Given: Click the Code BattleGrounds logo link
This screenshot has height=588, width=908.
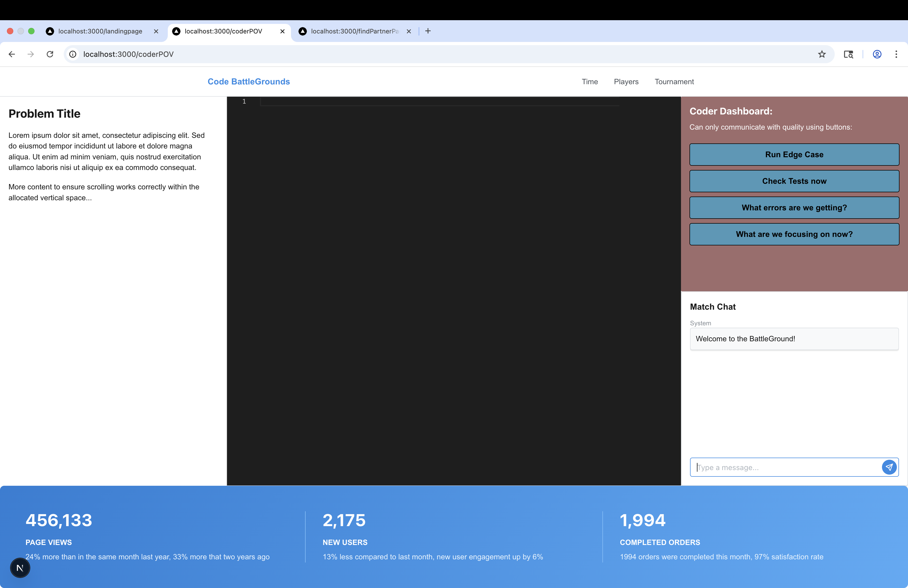Looking at the screenshot, I should (x=249, y=82).
